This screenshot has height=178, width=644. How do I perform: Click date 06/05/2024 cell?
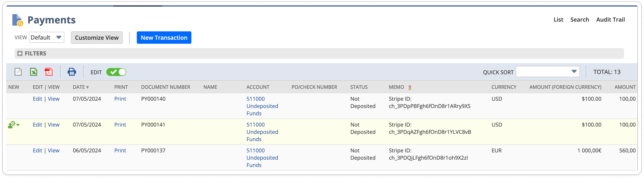tap(87, 151)
